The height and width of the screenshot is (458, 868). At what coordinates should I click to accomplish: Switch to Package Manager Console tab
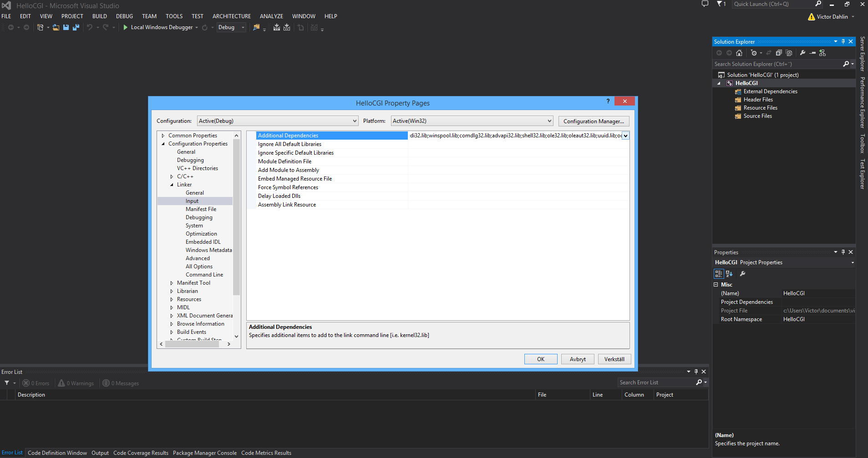click(205, 453)
